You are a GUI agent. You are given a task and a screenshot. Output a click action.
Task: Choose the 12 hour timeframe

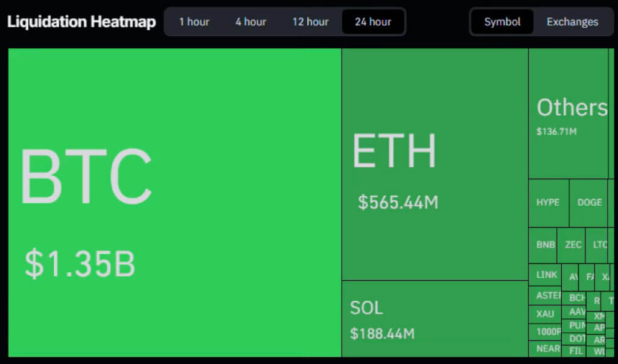pos(310,22)
